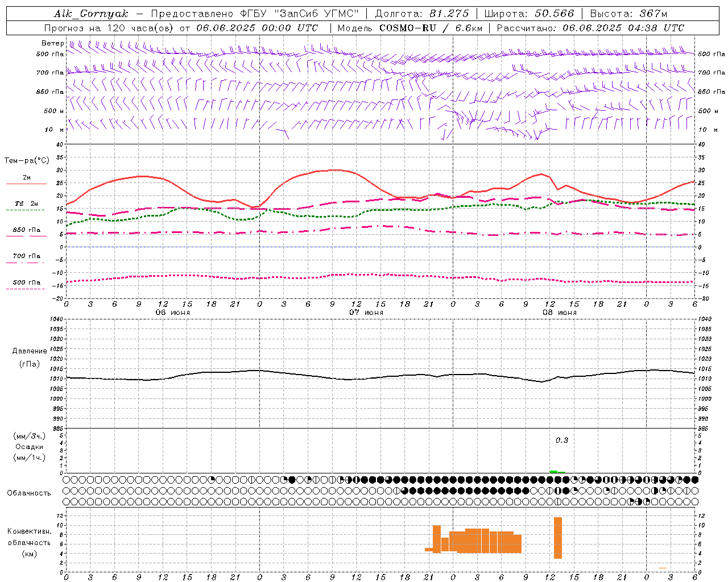Click the latitude value Широта: 50.566
Screen dimensions: 728x582
pos(530,14)
